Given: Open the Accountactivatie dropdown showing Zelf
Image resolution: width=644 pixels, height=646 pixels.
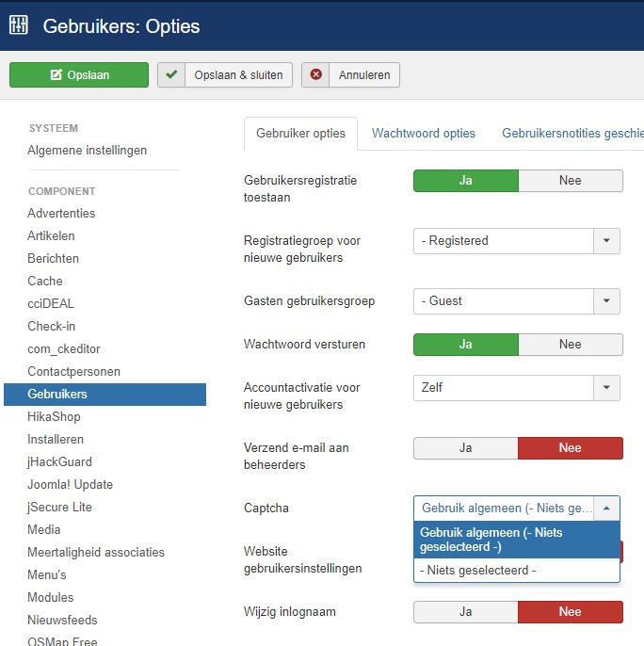Looking at the screenshot, I should pos(607,388).
